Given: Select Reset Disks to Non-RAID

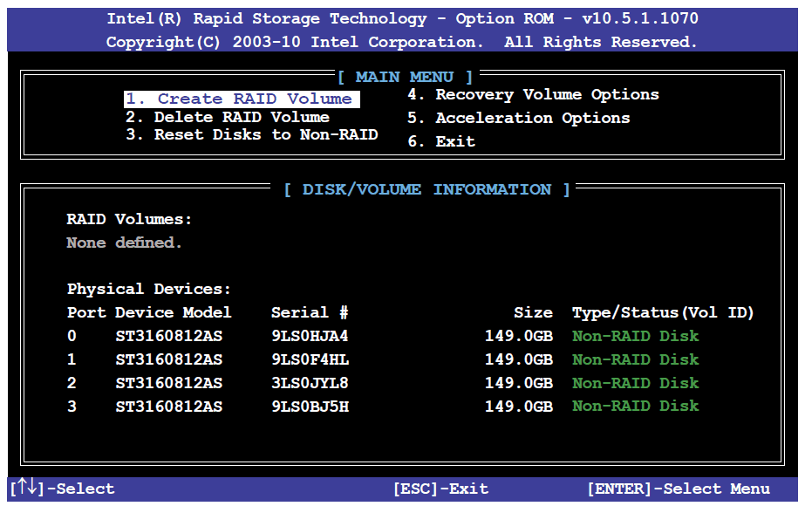Looking at the screenshot, I should [x=252, y=134].
